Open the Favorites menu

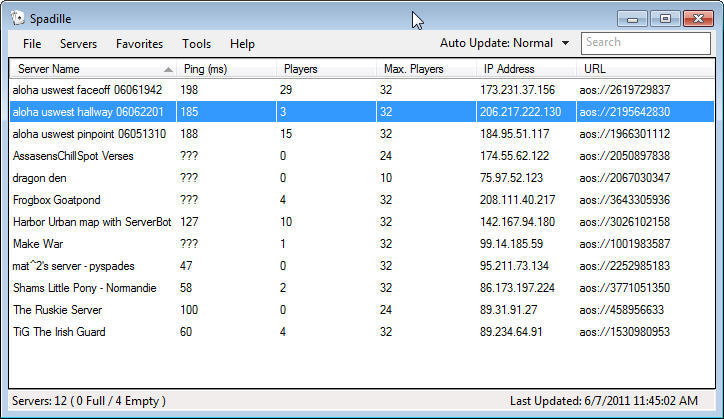pos(139,44)
